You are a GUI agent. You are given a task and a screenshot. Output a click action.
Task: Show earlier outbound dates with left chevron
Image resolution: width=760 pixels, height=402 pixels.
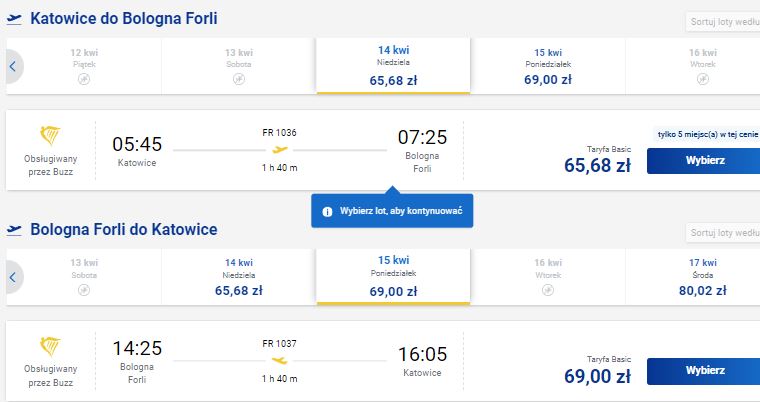[x=13, y=66]
